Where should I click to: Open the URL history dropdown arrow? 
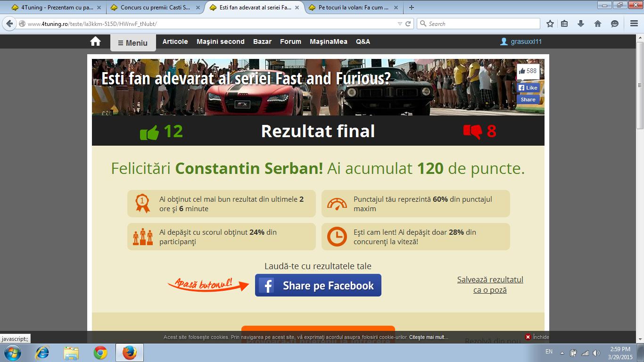pyautogui.click(x=400, y=24)
